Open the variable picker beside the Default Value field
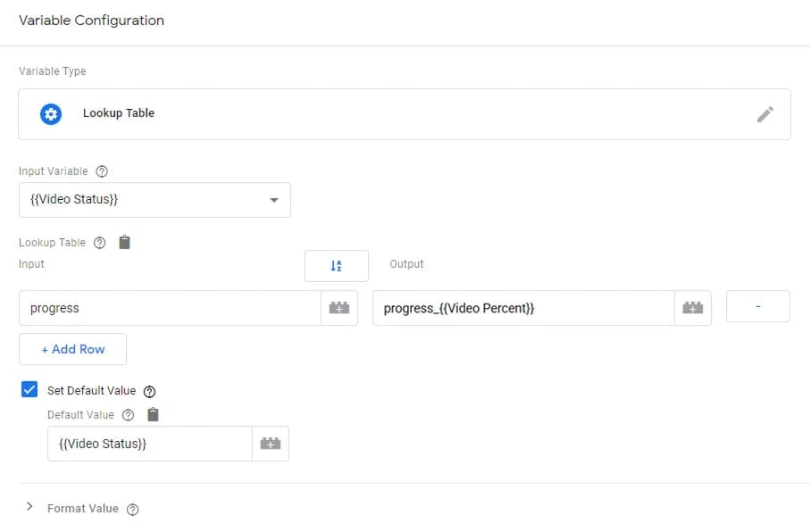Screen dimensions: 810x532 [x=271, y=443]
